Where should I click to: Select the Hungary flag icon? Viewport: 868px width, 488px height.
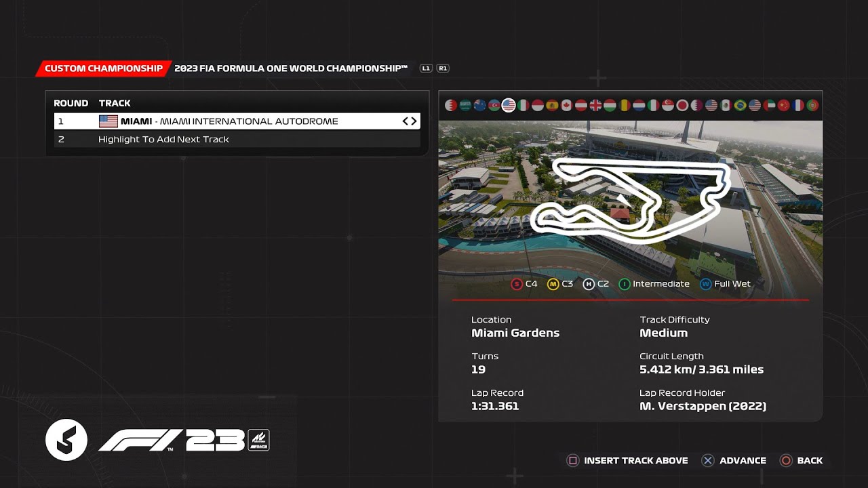tap(610, 105)
